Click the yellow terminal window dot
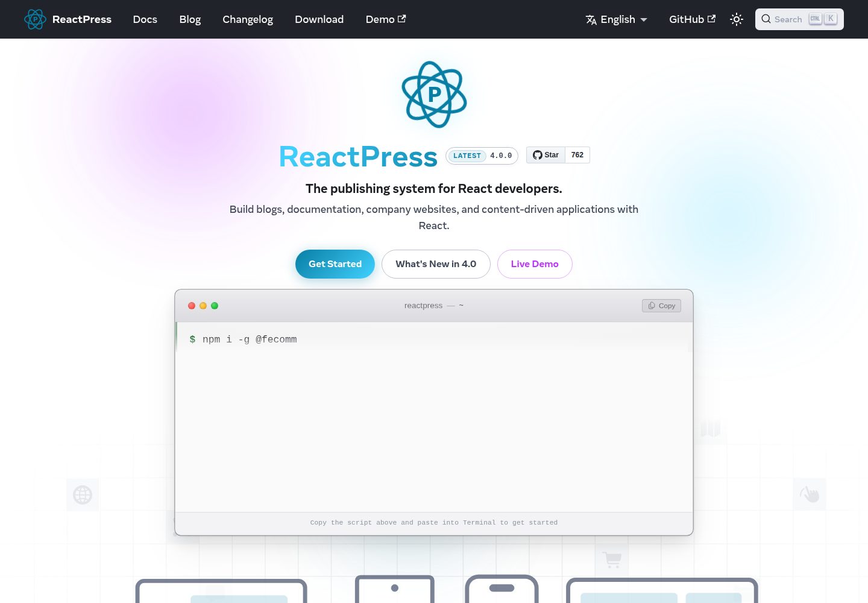Screen dimensions: 868x603 pos(203,306)
